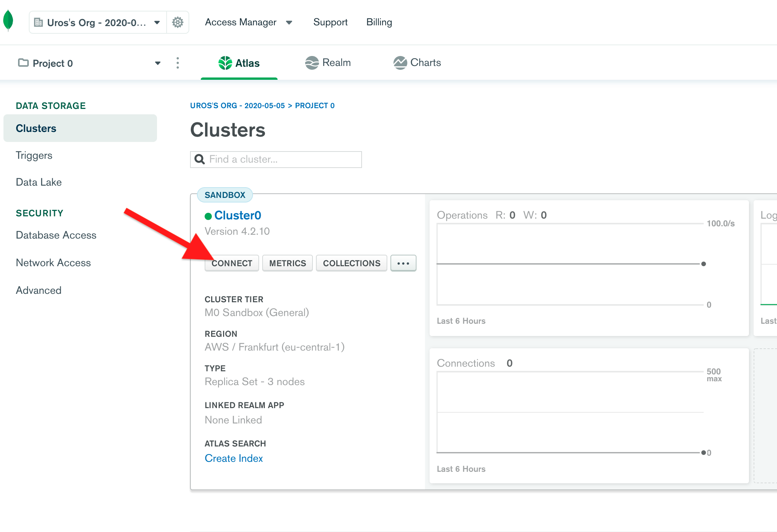This screenshot has width=777, height=532.
Task: Focus the Find a cluster search field
Action: pyautogui.click(x=276, y=159)
